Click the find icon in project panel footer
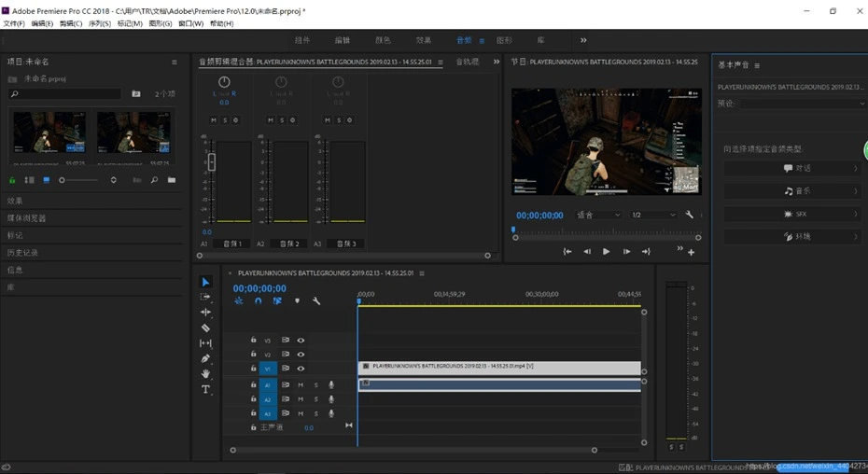Image resolution: width=868 pixels, height=474 pixels. coord(154,180)
